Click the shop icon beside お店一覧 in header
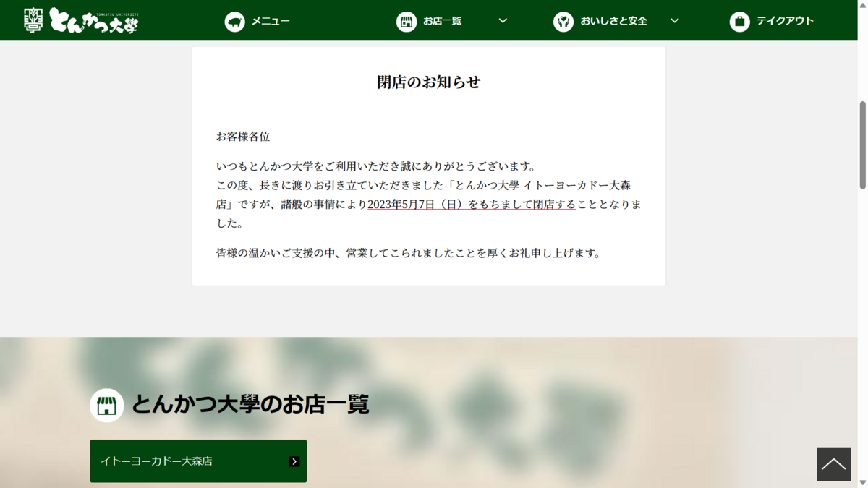The image size is (868, 488). tap(407, 22)
